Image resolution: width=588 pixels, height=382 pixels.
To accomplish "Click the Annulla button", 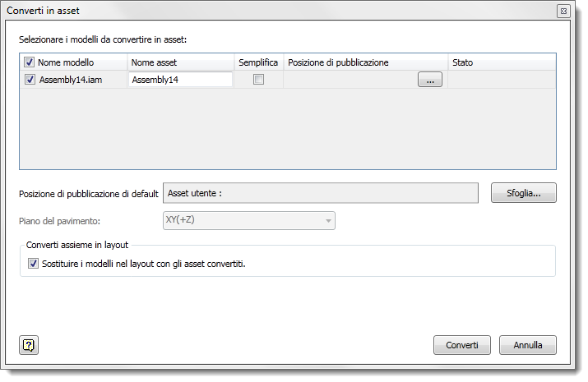I will pos(528,345).
